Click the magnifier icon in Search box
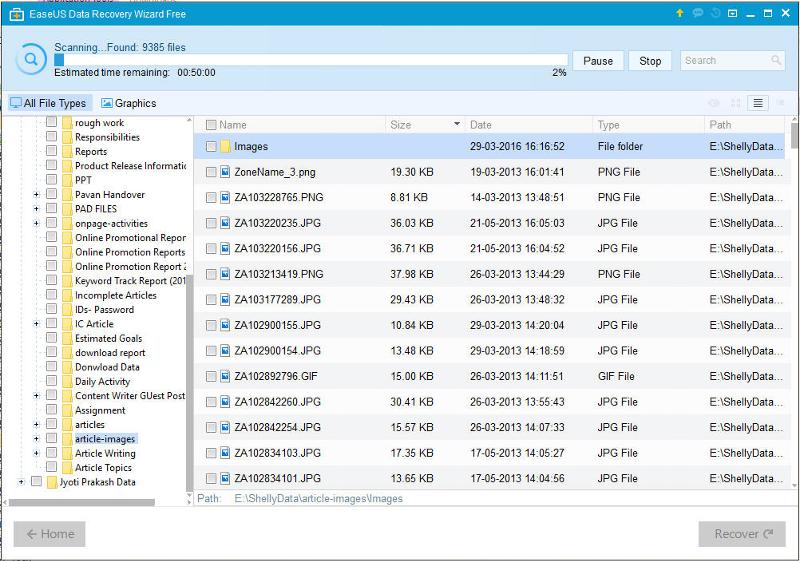The image size is (800, 561). [776, 60]
